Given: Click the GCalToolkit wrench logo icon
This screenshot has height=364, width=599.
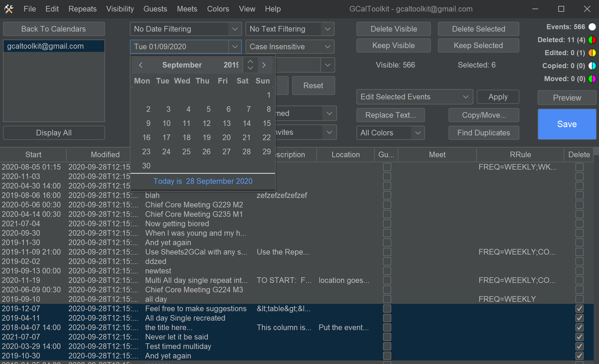Looking at the screenshot, I should click(x=9, y=9).
